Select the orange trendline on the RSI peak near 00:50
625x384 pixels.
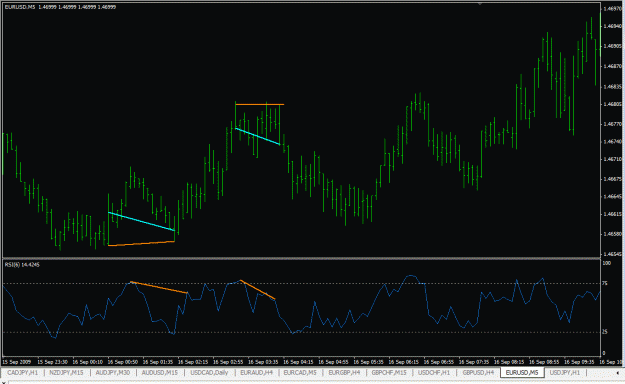tap(159, 288)
